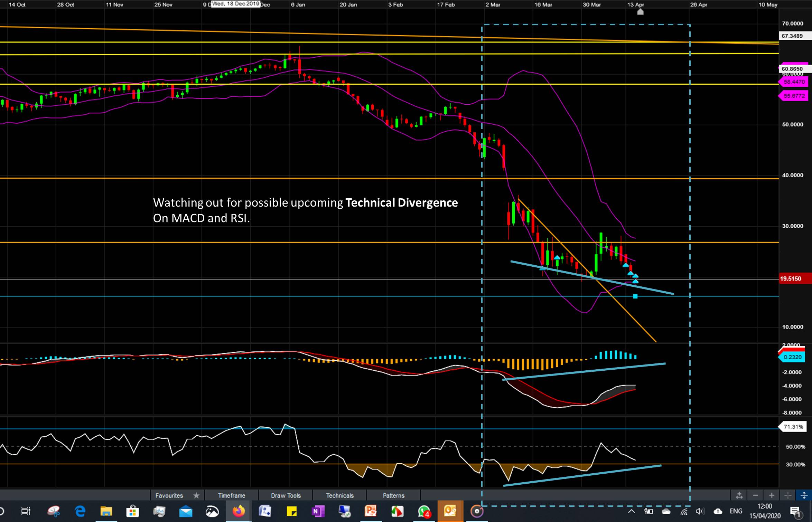Show hidden system tray icons
Viewport: 812px width, 522px height.
pyautogui.click(x=631, y=511)
